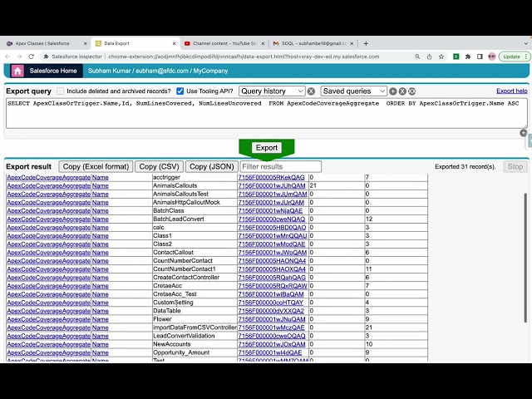Screen dimensions: 532x399
Task: Uncheck Use Tooling API checkbox
Action: point(180,91)
